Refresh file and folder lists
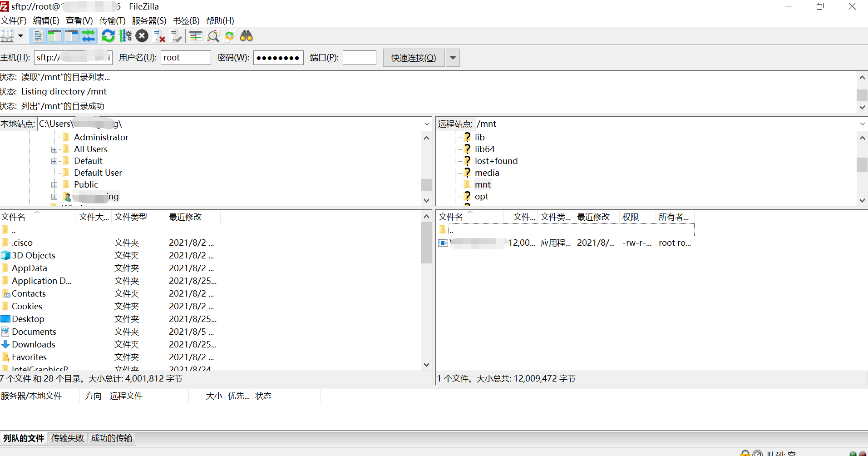 [108, 36]
